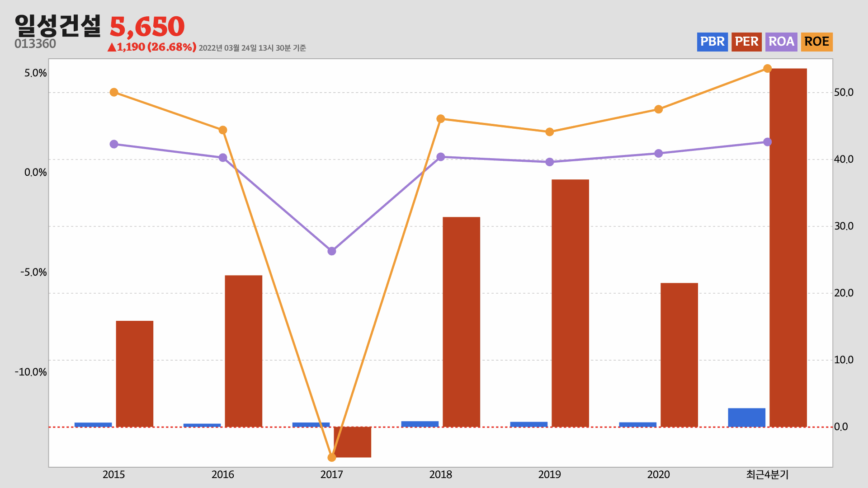This screenshot has height=488, width=868.
Task: Click the 최근4분기 ROA data point
Action: click(767, 142)
